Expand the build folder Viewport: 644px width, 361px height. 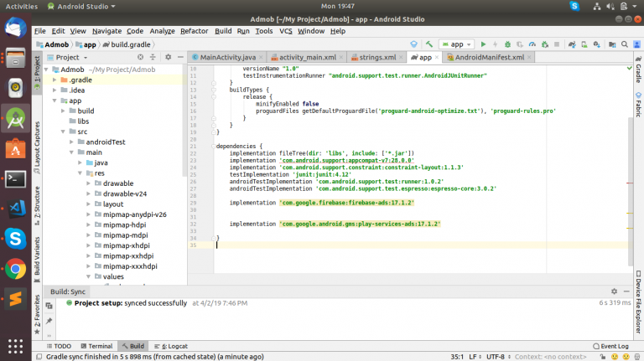pos(63,111)
